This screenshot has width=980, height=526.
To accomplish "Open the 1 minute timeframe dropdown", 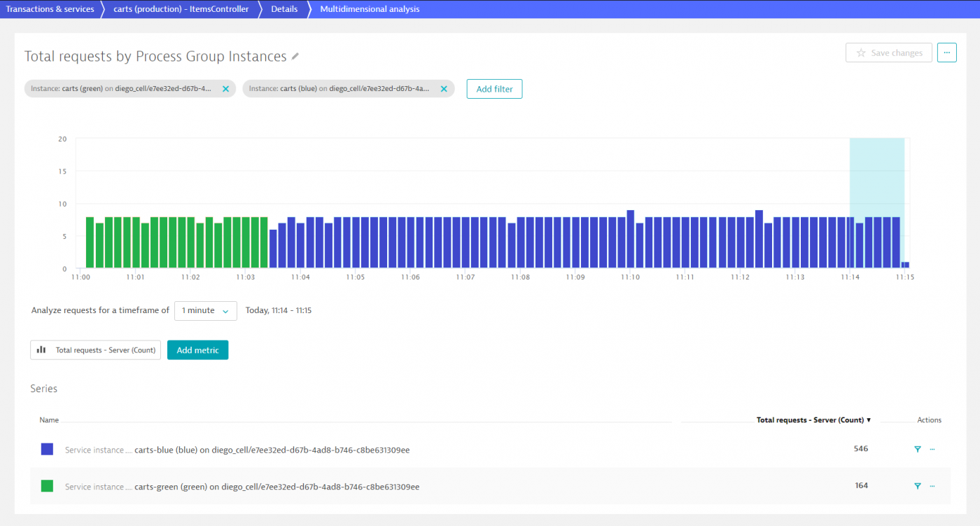I will [205, 310].
